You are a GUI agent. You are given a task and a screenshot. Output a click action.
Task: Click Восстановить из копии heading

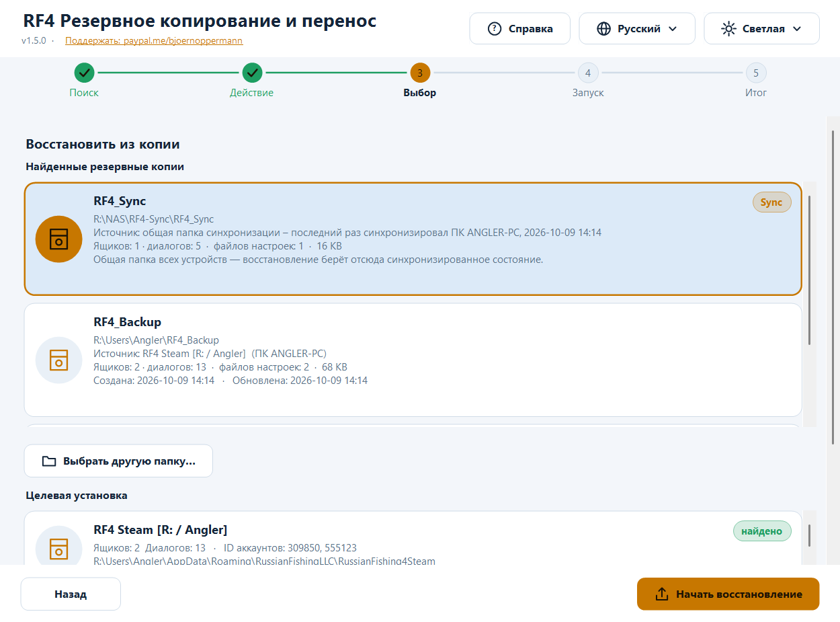(103, 145)
